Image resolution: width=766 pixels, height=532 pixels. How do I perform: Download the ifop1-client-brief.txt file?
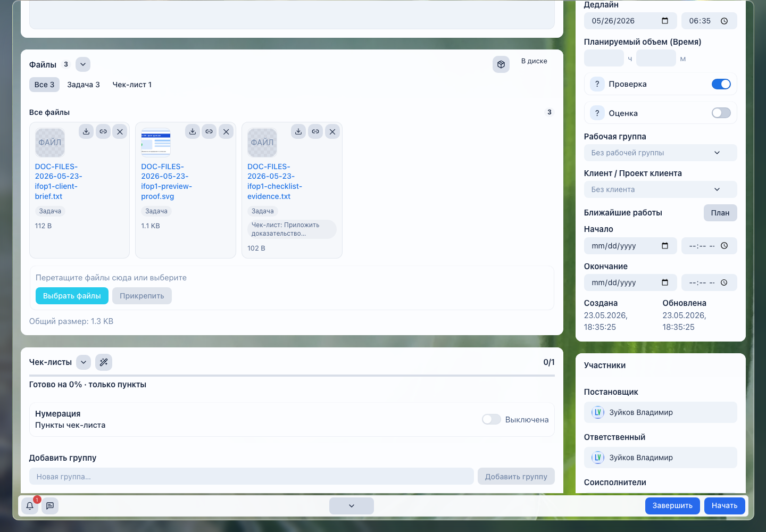point(86,131)
